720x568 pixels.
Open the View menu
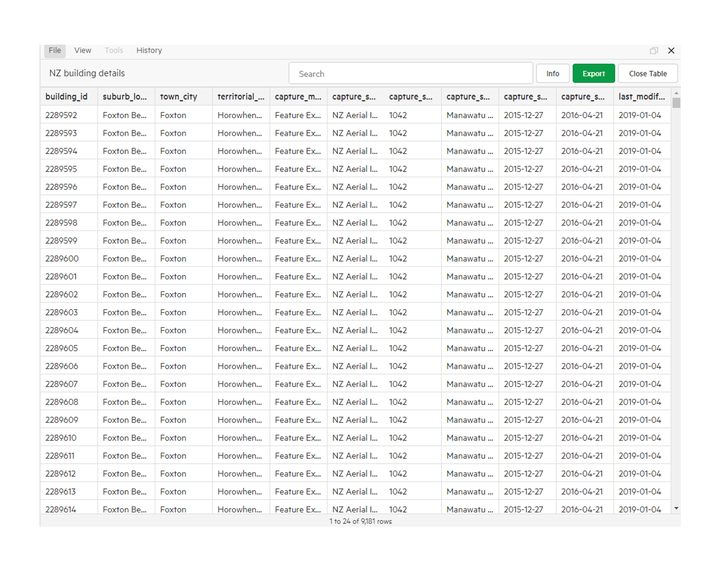tap(83, 51)
